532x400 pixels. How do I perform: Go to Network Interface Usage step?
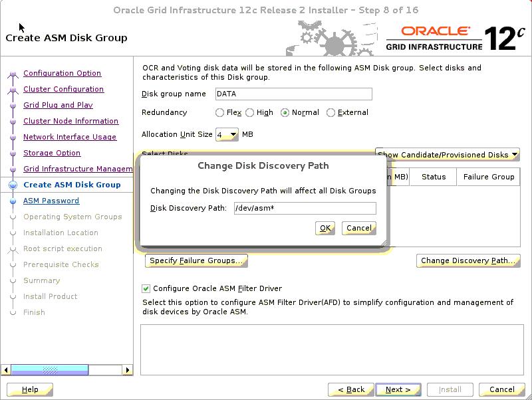tap(70, 137)
